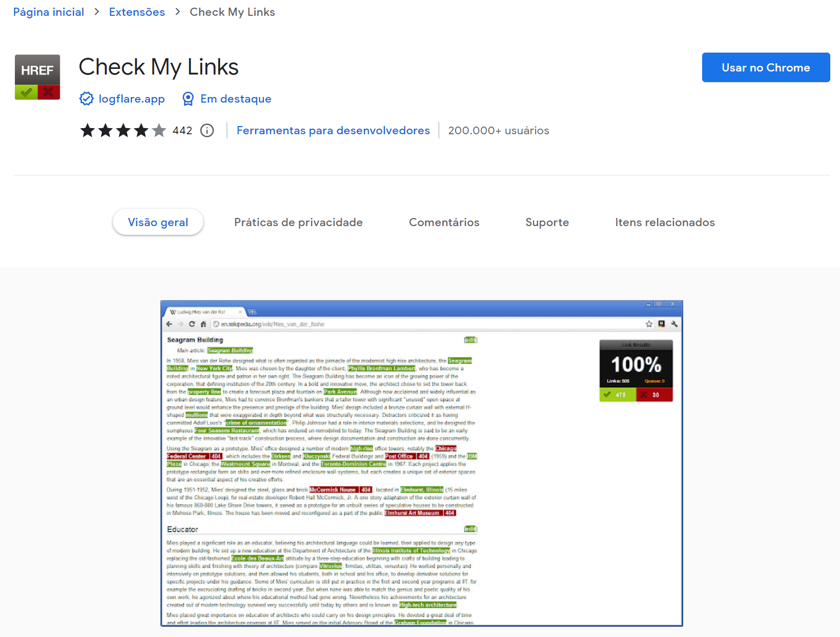
Task: Select the Visão geral tab
Action: point(158,222)
